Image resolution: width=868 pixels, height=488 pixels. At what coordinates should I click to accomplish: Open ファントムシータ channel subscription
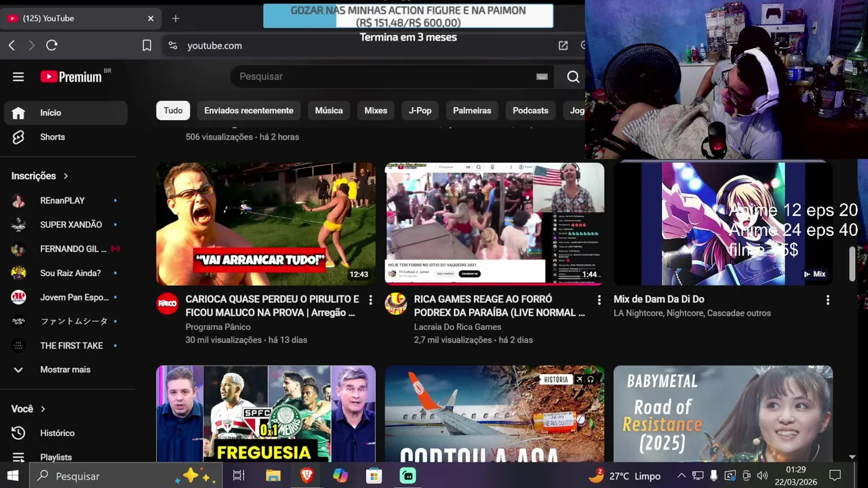[x=65, y=321]
